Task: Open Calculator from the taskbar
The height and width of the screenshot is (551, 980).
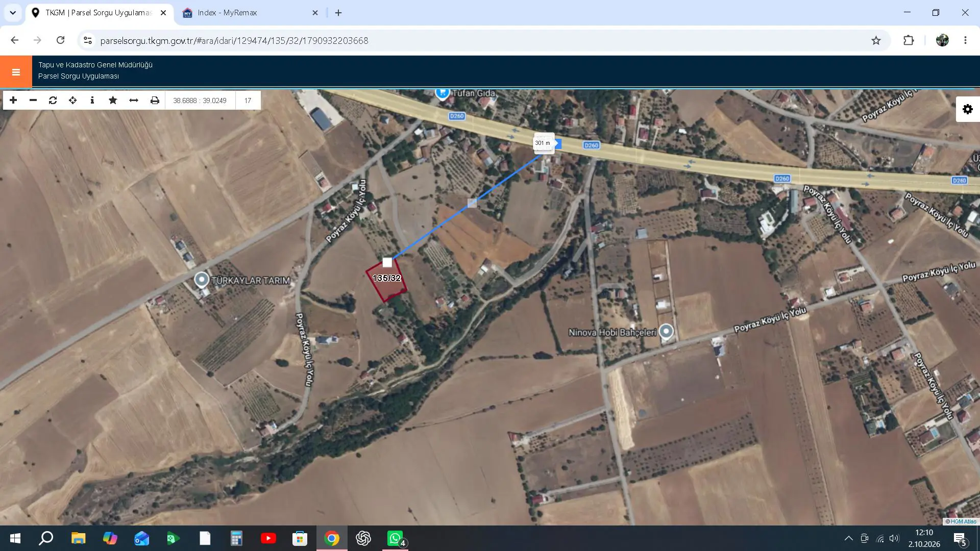Action: pyautogui.click(x=236, y=538)
